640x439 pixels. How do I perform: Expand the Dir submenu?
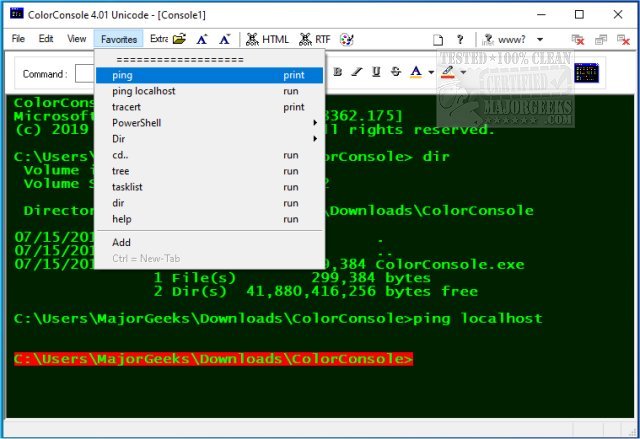[209, 139]
